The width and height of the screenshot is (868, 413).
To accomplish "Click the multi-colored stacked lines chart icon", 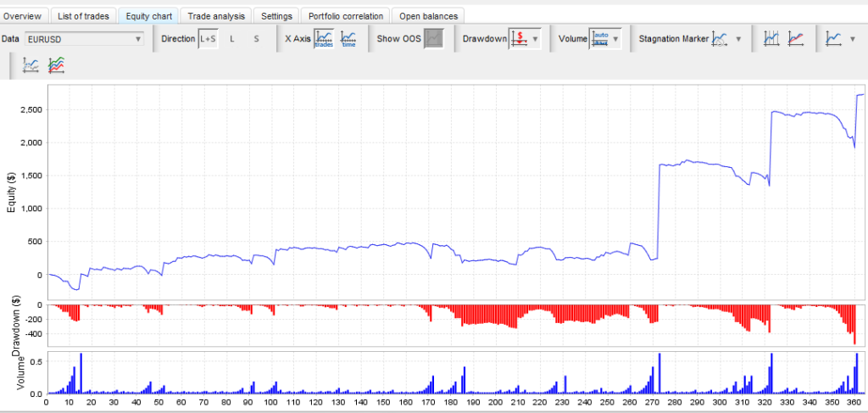I will pos(57,64).
